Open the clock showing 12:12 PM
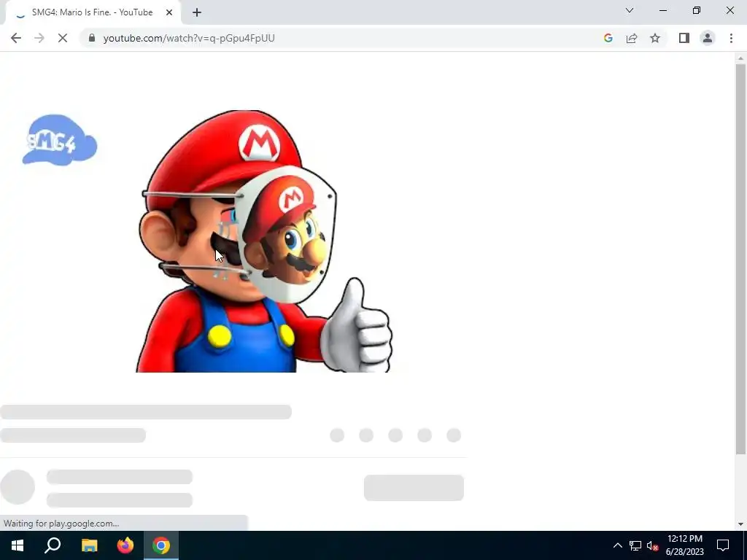 [684, 545]
